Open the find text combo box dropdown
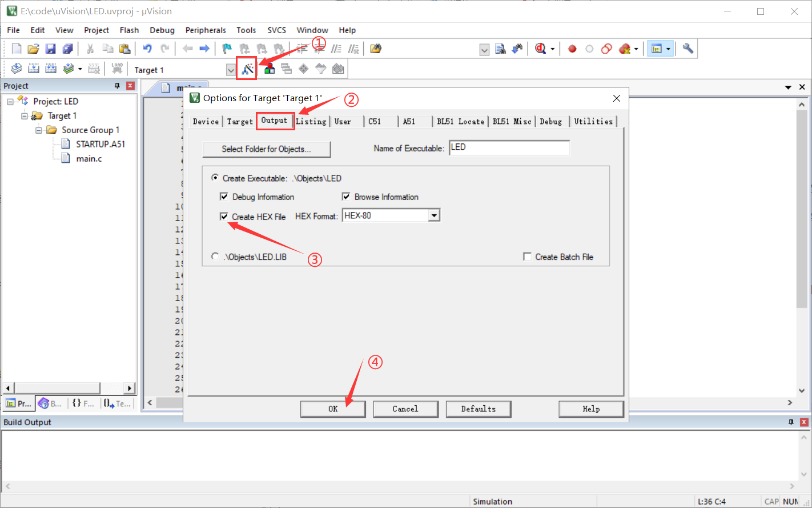Screen dimensions: 812x508 click(x=484, y=50)
